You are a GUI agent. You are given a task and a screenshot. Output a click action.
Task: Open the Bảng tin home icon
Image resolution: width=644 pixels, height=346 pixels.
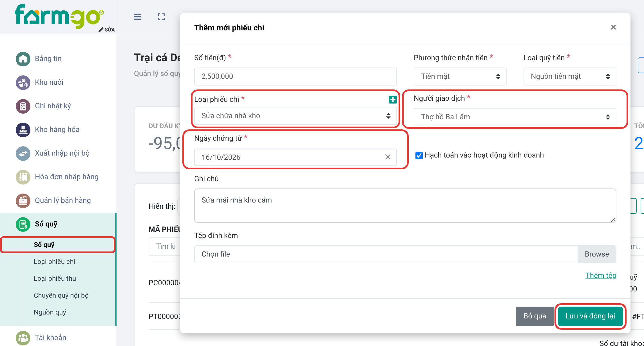(x=23, y=59)
